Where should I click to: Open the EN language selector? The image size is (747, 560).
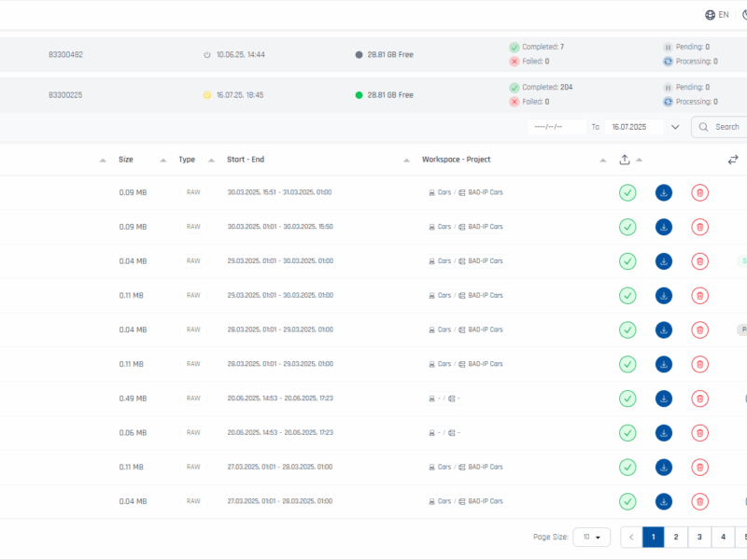(x=717, y=15)
